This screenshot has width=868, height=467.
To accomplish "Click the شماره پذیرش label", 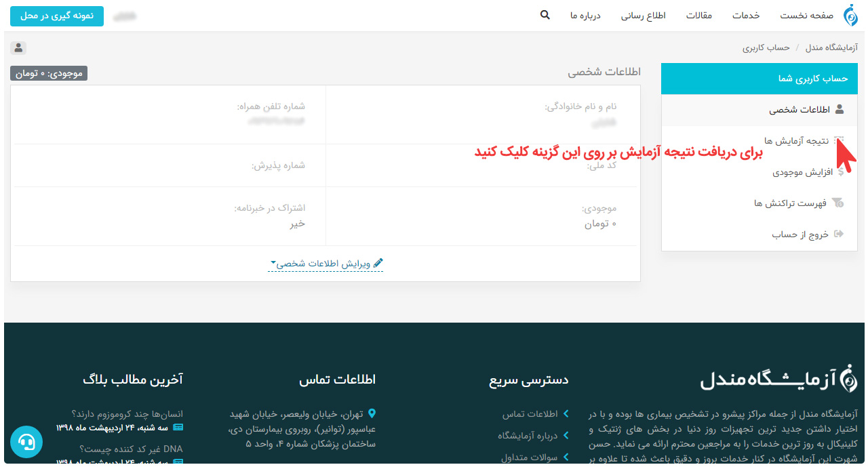I will tap(278, 165).
